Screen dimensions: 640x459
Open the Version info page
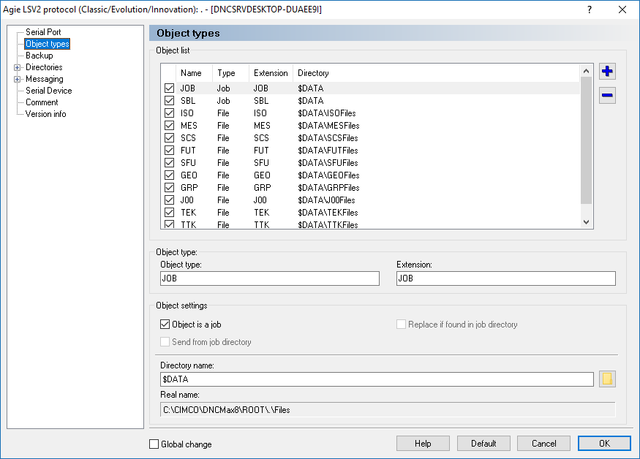click(45, 114)
